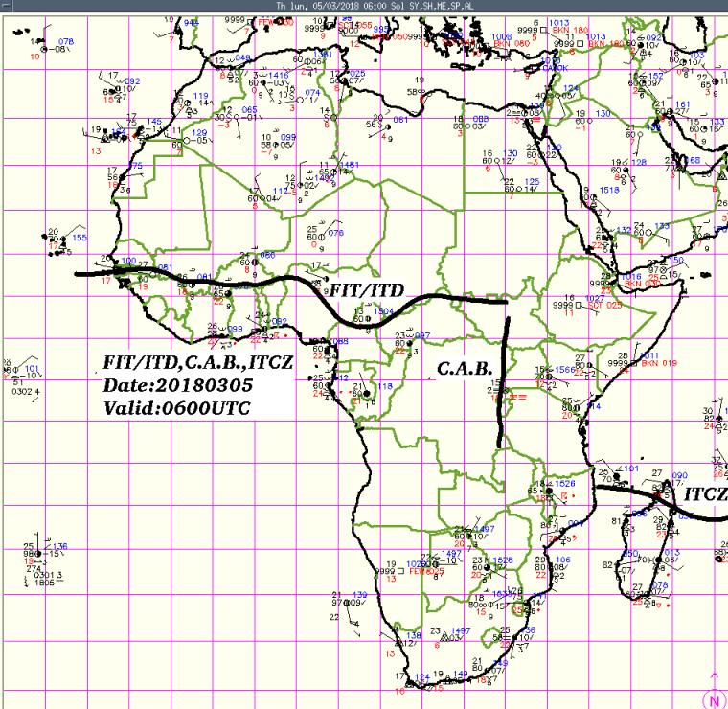Click the FIT/ITD label on the map
The image size is (728, 709).
367,289
